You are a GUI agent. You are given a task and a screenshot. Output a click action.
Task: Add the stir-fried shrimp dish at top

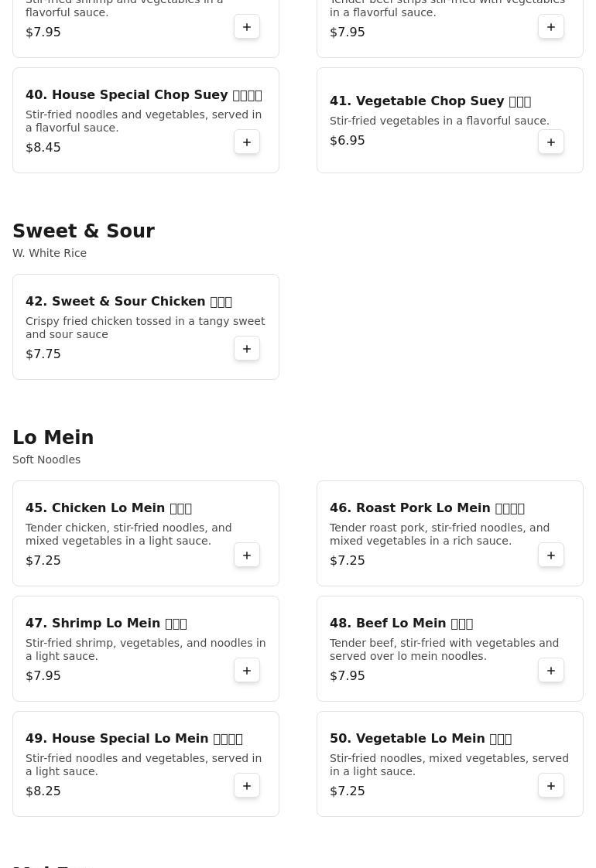[x=246, y=27]
